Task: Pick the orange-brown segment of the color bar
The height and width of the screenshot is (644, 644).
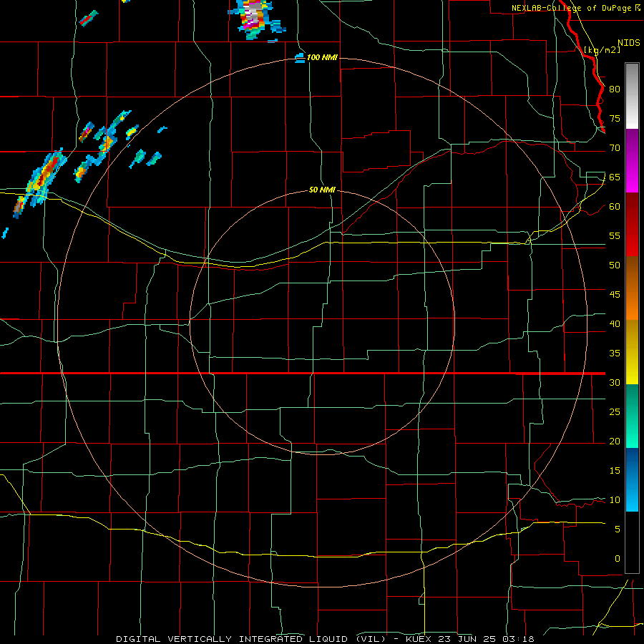Action: point(632,288)
